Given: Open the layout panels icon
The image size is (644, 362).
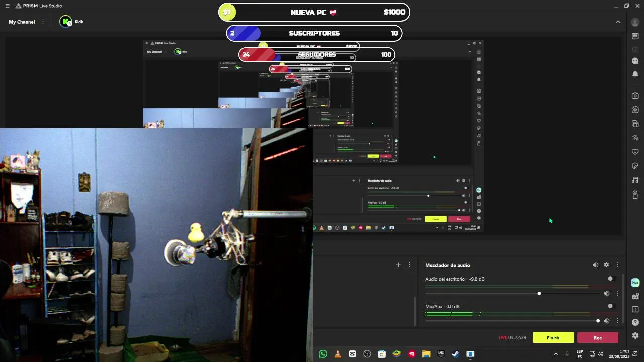Looking at the screenshot, I should click(635, 36).
